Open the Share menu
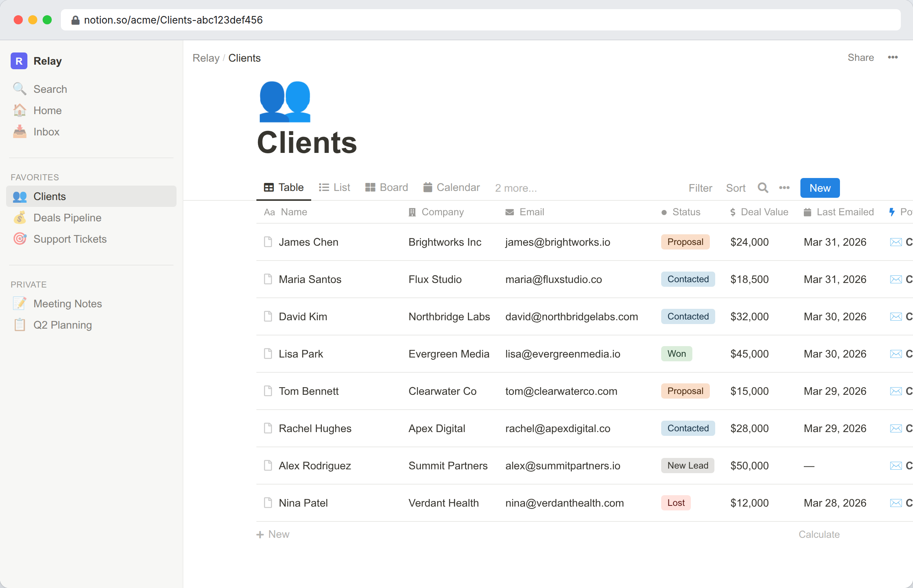 (x=861, y=57)
